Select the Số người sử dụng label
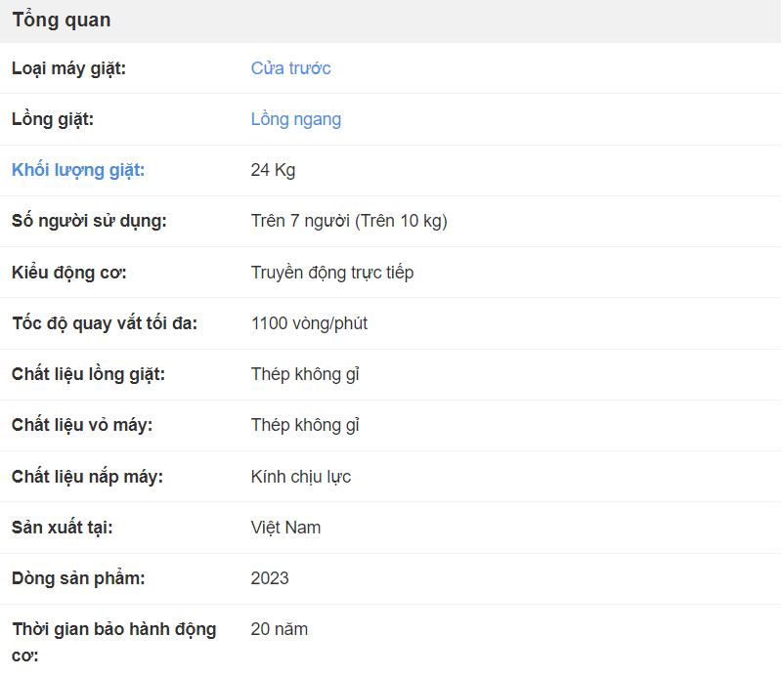The width and height of the screenshot is (784, 678). [90, 222]
